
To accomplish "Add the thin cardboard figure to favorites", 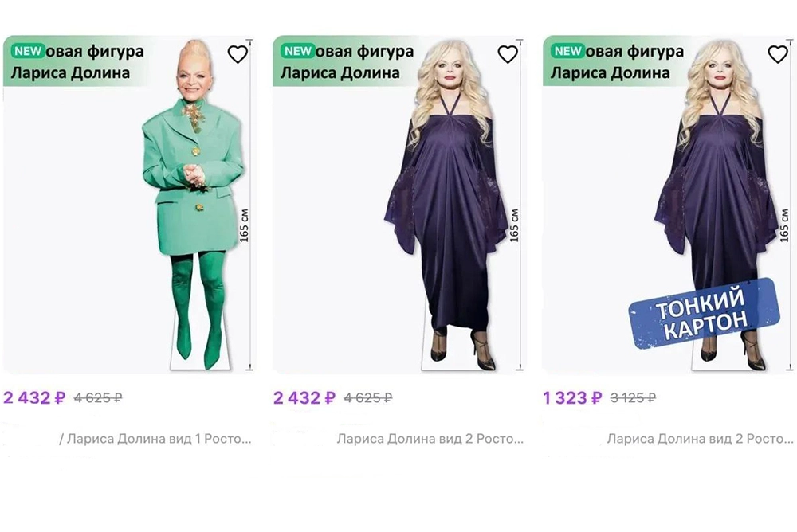I will click(778, 54).
